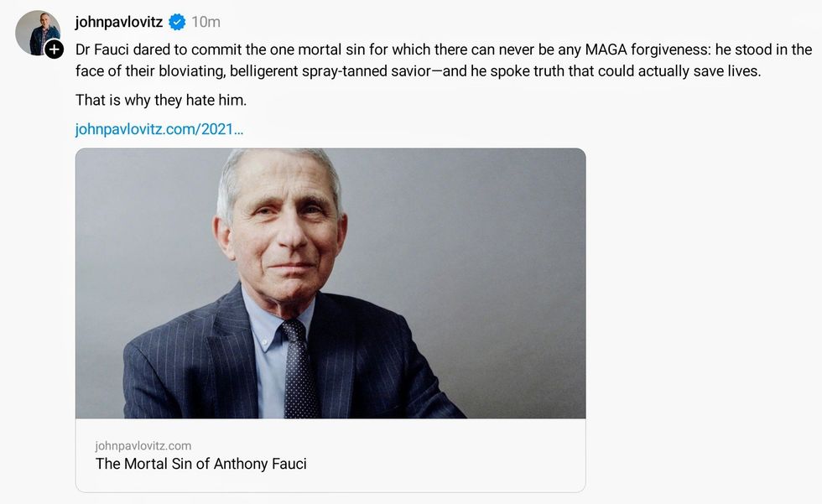
Task: Open the johnpavlovitz profile avatar
Action: click(x=37, y=32)
